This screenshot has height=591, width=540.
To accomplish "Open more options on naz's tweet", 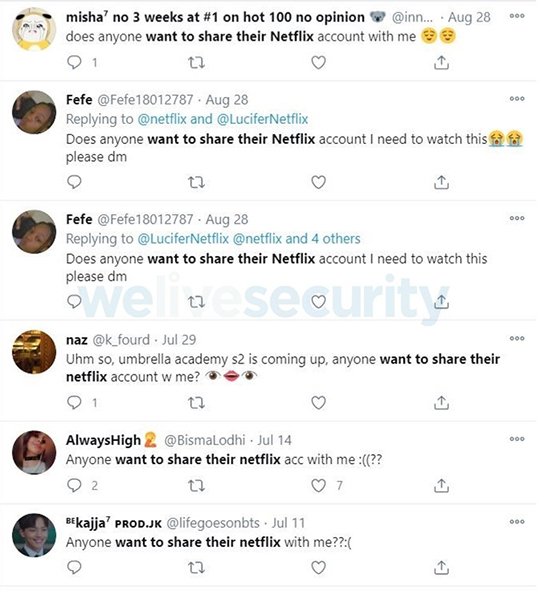I will pos(517,338).
